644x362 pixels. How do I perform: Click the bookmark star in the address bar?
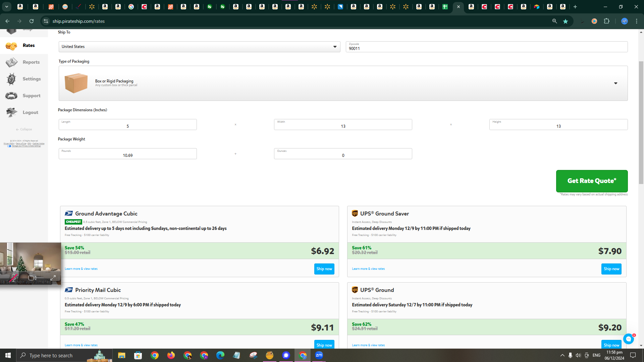pos(566,21)
